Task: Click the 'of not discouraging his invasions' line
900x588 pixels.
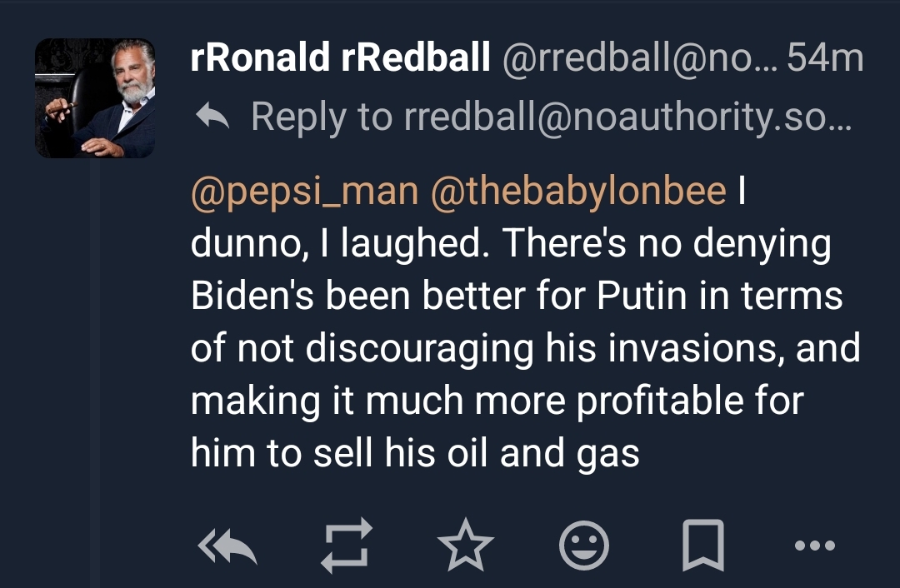Action: (525, 349)
